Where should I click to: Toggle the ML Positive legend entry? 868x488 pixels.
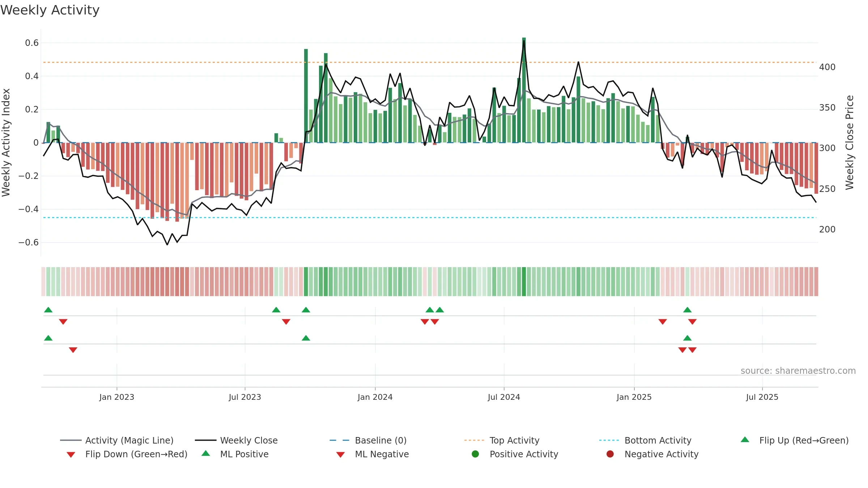click(x=235, y=454)
